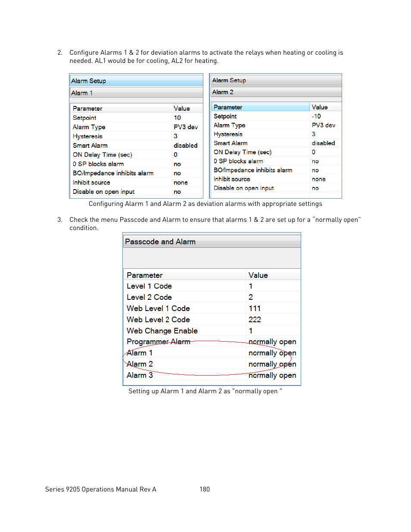Click the Alarm 1 header bar
Screen dimensions: 411x532
point(136,93)
